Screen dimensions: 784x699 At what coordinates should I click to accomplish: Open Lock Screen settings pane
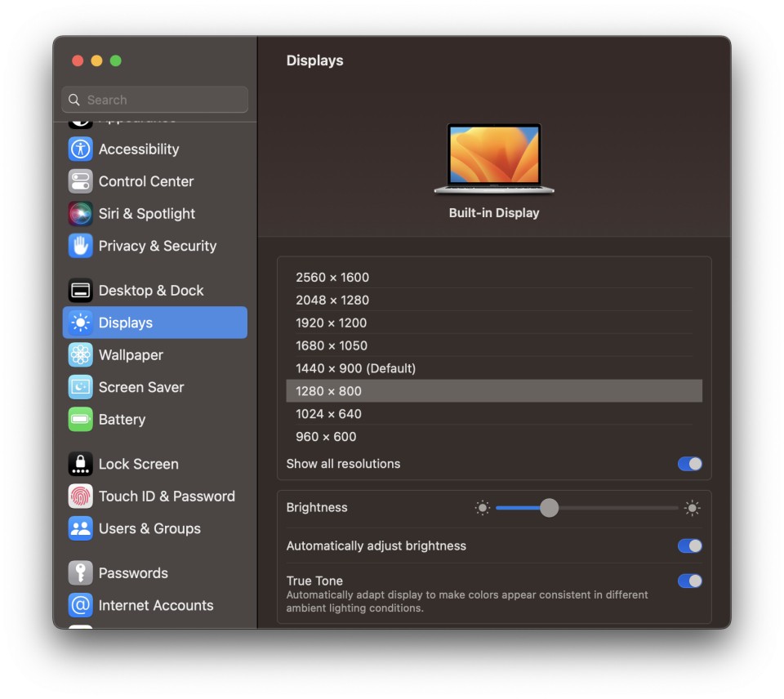[x=138, y=464]
